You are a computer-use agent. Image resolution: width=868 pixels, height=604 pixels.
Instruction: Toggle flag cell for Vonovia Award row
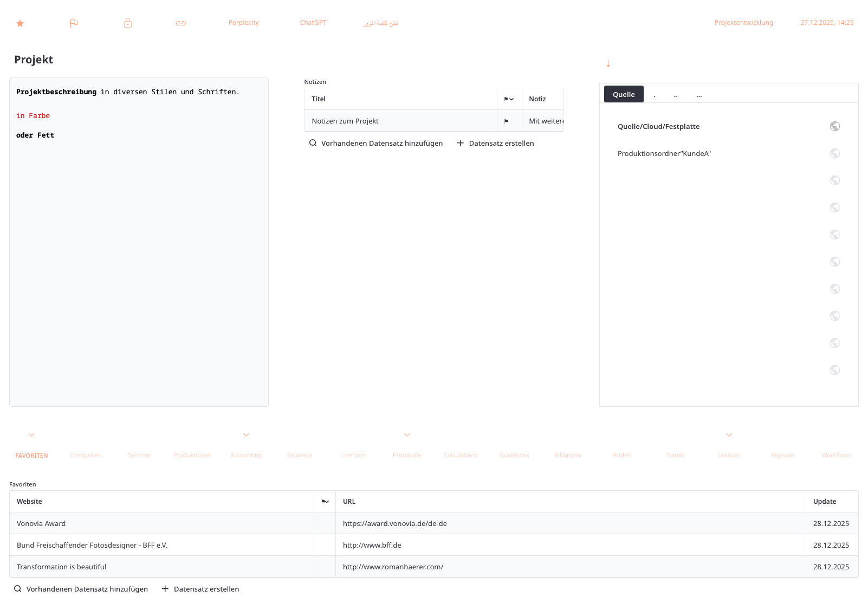click(x=325, y=523)
